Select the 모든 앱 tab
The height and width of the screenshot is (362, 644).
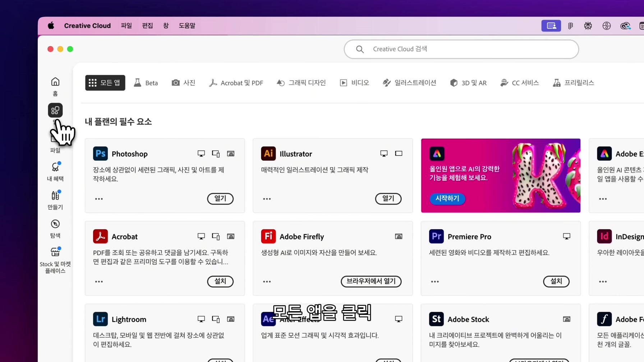(105, 83)
